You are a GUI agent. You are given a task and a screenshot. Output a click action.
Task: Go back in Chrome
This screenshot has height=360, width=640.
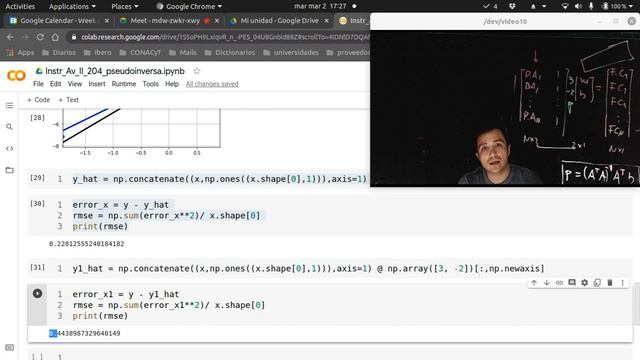[x=10, y=37]
